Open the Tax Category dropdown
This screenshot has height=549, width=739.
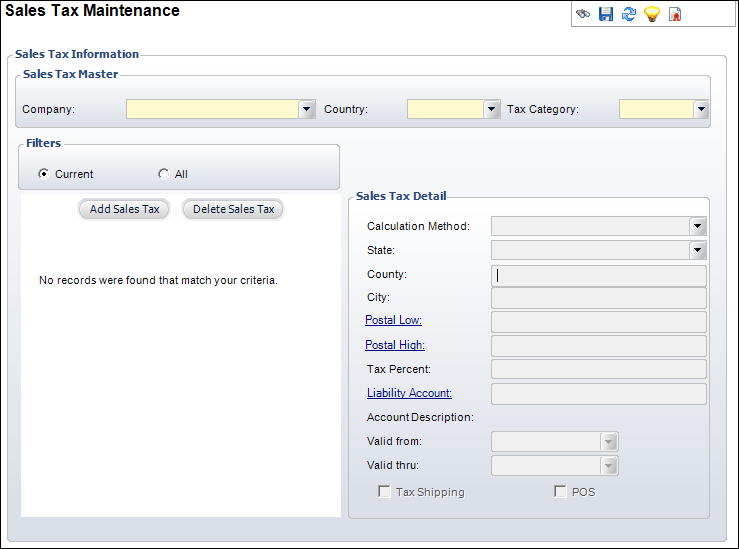tap(701, 109)
